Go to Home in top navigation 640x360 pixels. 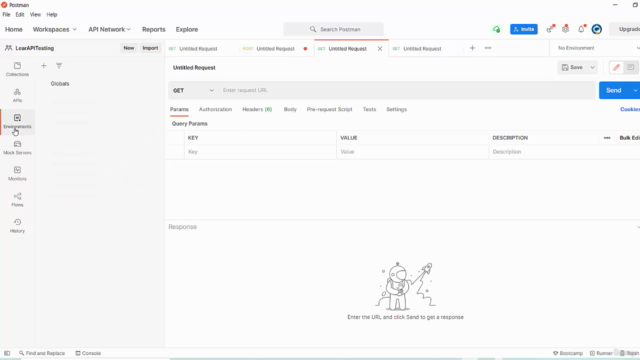coord(14,29)
